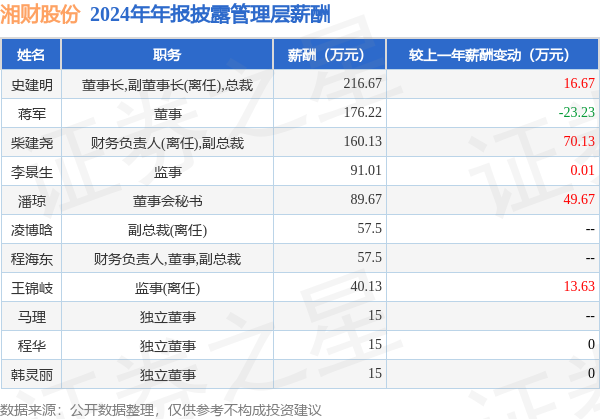
Task: Select the name 王锦岐
Action: pyautogui.click(x=32, y=288)
